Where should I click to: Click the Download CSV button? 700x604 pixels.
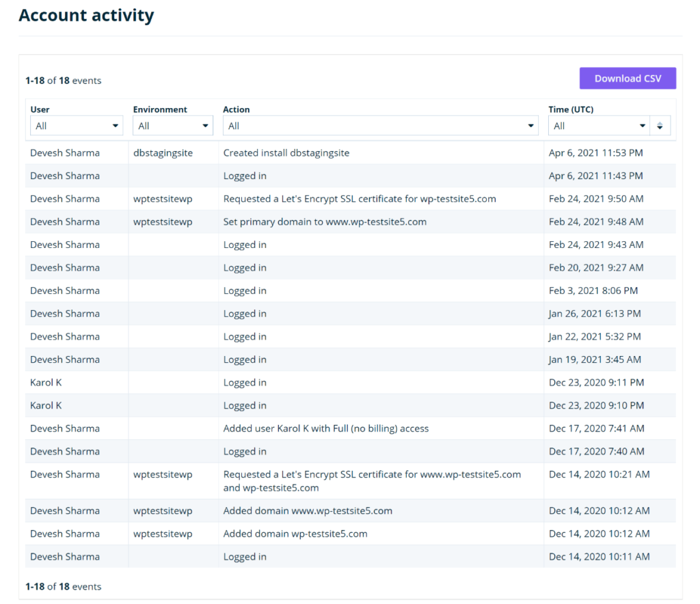[628, 79]
